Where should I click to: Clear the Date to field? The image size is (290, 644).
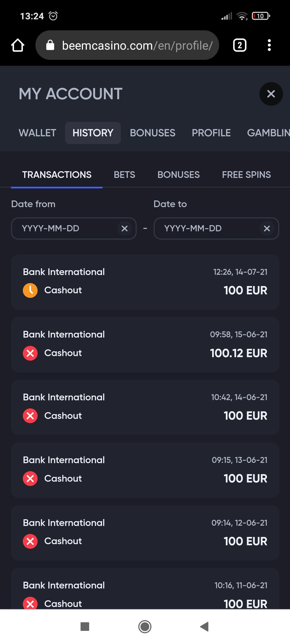pyautogui.click(x=267, y=229)
